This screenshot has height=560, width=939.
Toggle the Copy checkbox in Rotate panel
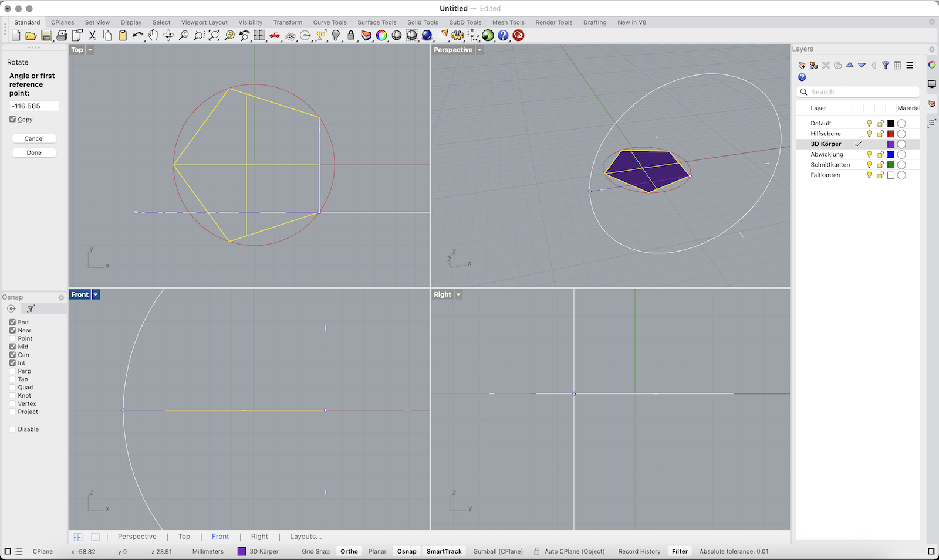tap(12, 119)
